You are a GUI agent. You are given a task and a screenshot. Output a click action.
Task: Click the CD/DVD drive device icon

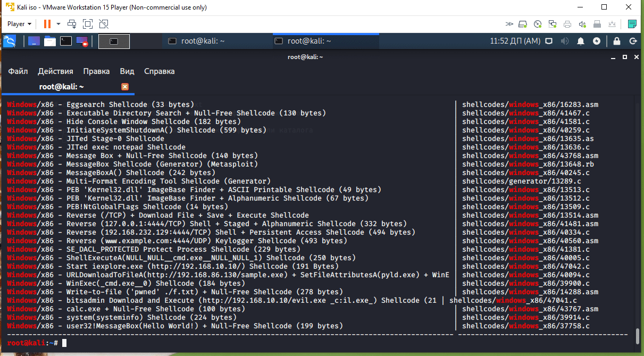pyautogui.click(x=538, y=24)
